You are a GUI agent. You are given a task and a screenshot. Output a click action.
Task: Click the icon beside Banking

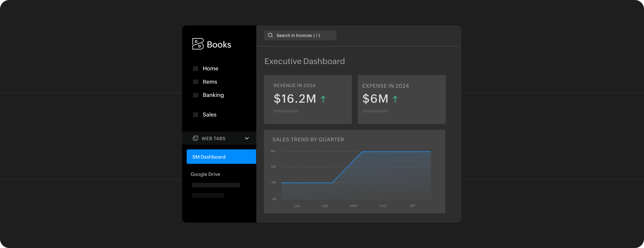click(x=196, y=95)
